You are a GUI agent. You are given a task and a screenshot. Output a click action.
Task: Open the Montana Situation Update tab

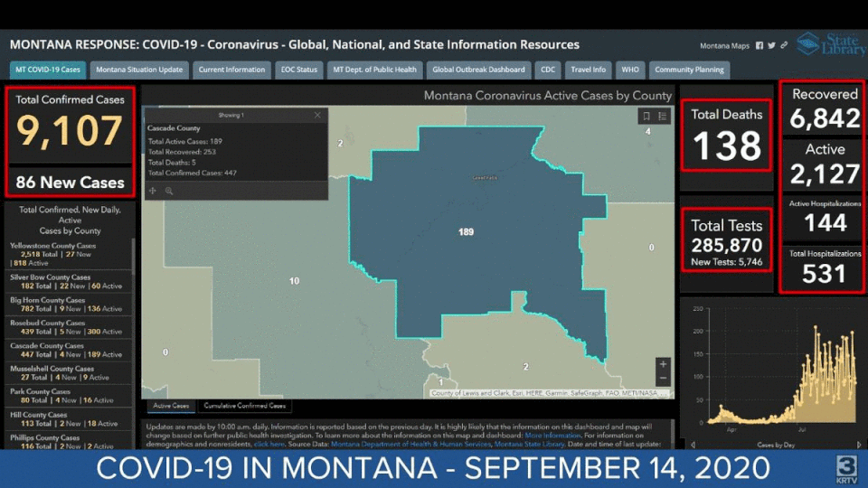click(x=139, y=70)
